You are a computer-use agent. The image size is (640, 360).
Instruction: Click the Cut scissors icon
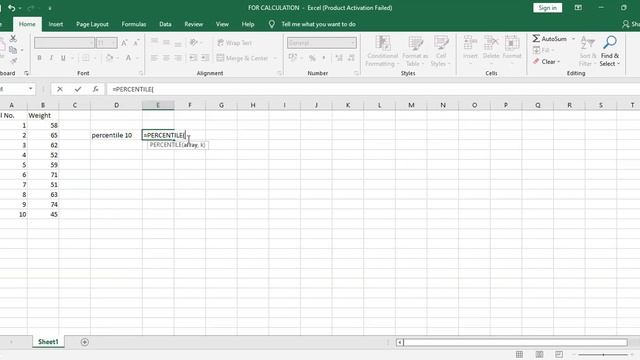(x=13, y=39)
